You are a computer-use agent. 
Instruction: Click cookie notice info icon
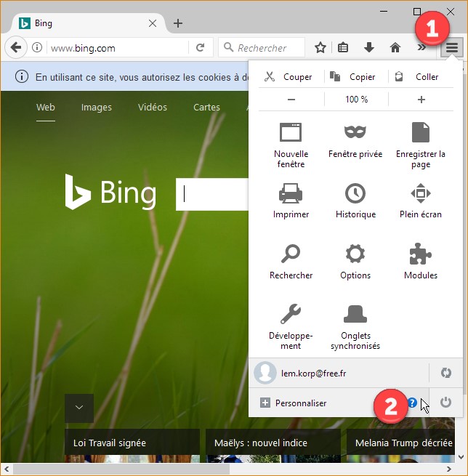(22, 76)
